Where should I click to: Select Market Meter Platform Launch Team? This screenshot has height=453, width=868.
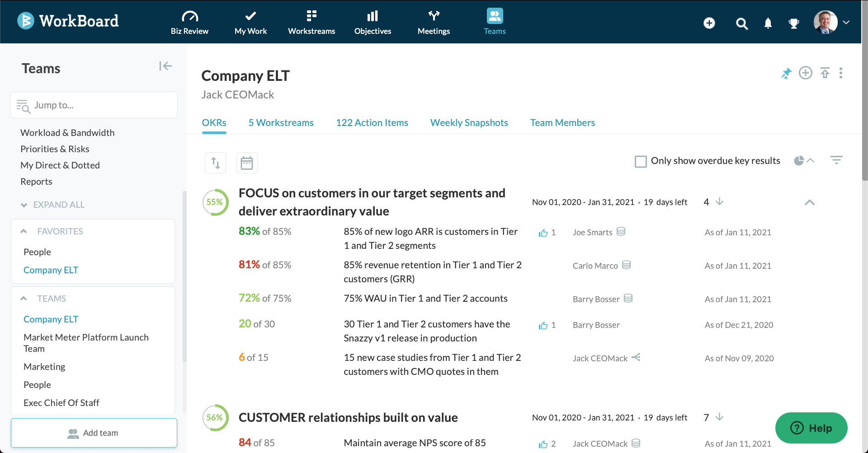[x=86, y=343]
